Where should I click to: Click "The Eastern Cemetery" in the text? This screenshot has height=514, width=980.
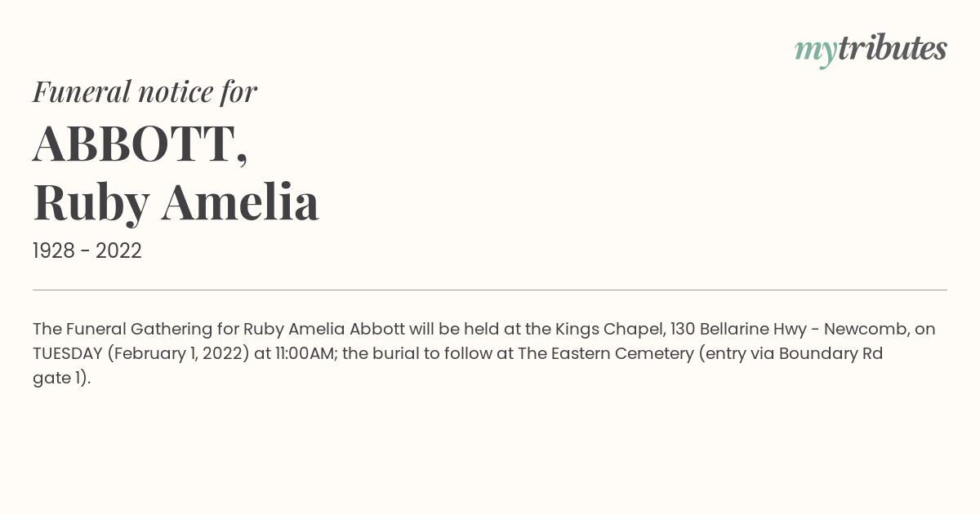coord(606,354)
